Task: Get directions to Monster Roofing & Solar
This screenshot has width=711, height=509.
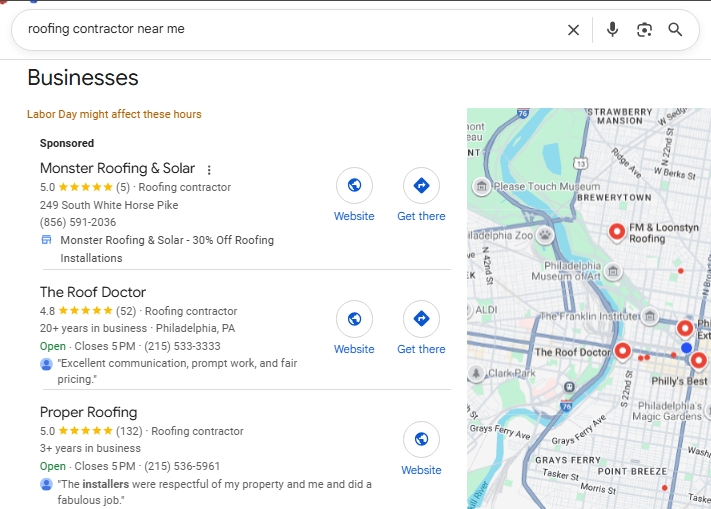Action: (x=421, y=186)
